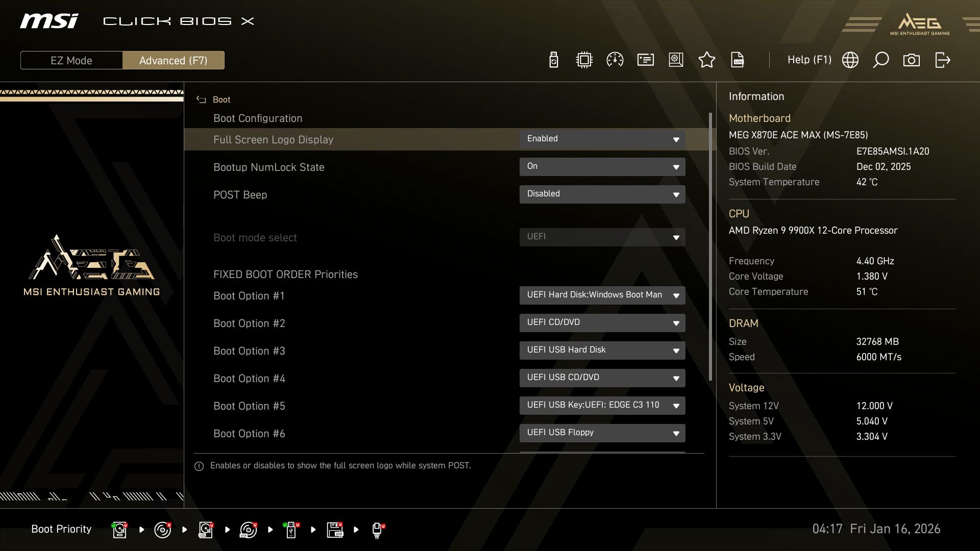Click Help (F1)
The image size is (980, 551).
click(810, 60)
